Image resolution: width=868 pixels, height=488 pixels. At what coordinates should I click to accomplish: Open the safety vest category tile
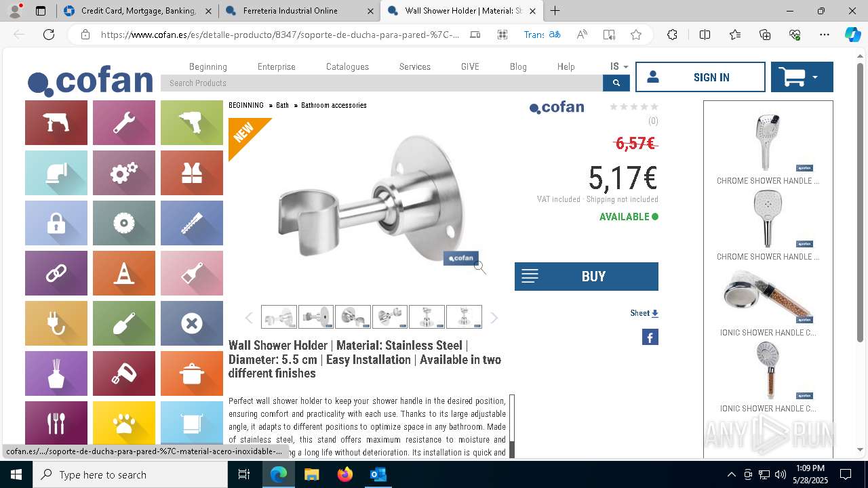pyautogui.click(x=192, y=173)
